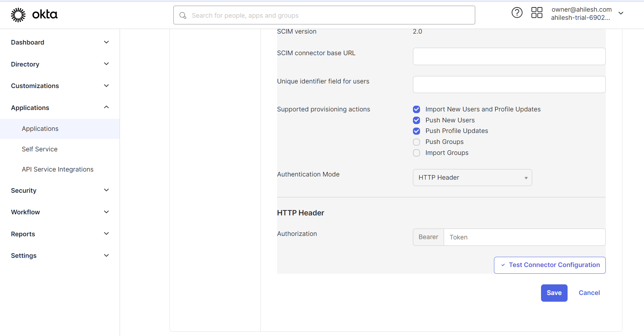The image size is (644, 336).
Task: Expand the Settings section chevron
Action: 107,255
